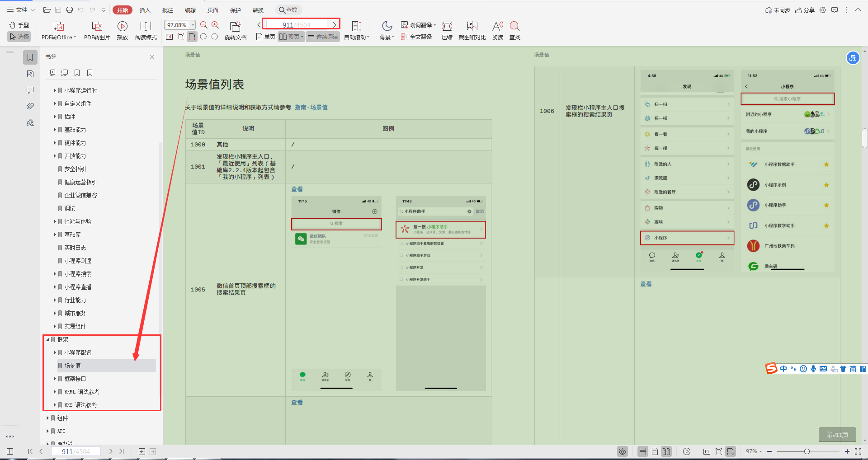Expand the 小程序运行时 bookmark

point(55,90)
